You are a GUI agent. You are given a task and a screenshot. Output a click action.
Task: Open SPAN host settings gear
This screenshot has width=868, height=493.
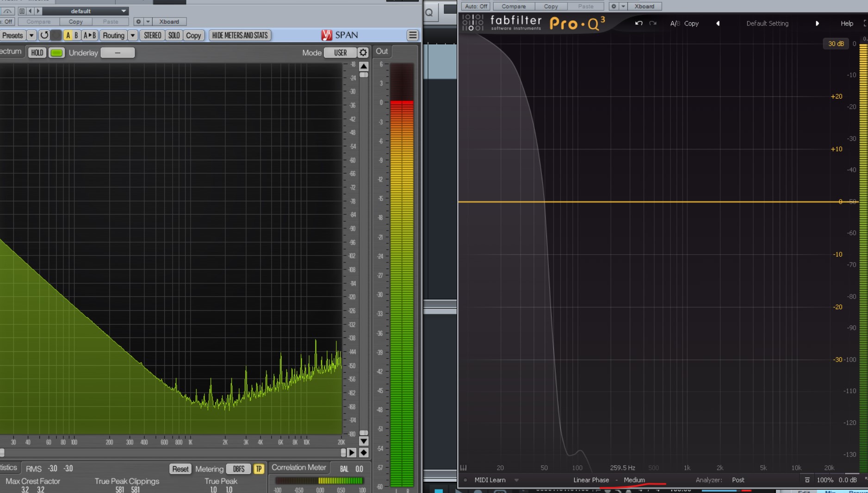tap(138, 22)
